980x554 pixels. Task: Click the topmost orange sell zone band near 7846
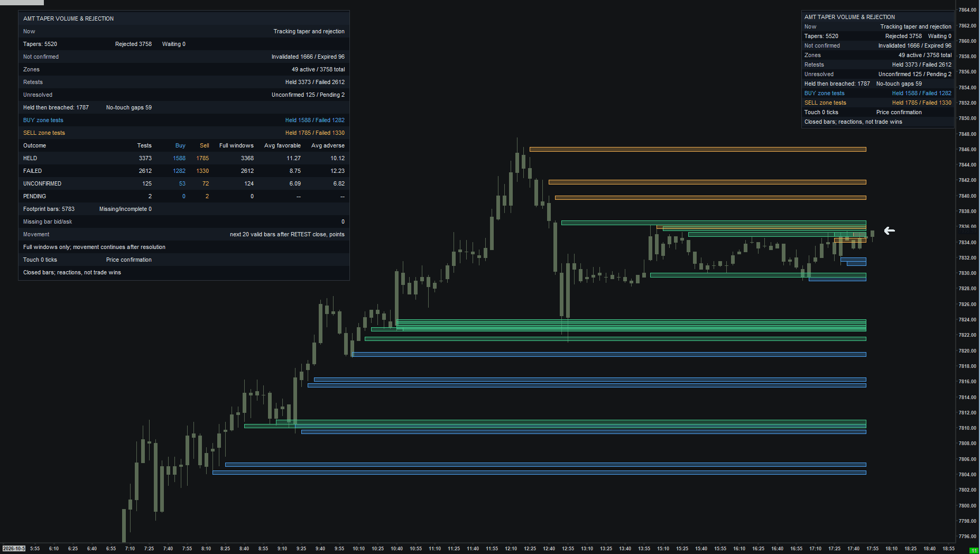[698, 150]
